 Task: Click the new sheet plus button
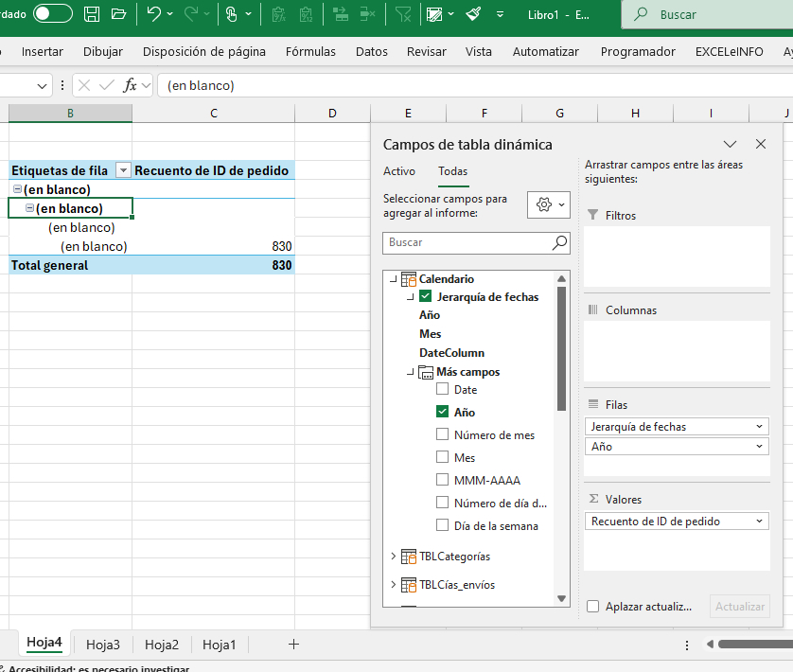point(293,645)
